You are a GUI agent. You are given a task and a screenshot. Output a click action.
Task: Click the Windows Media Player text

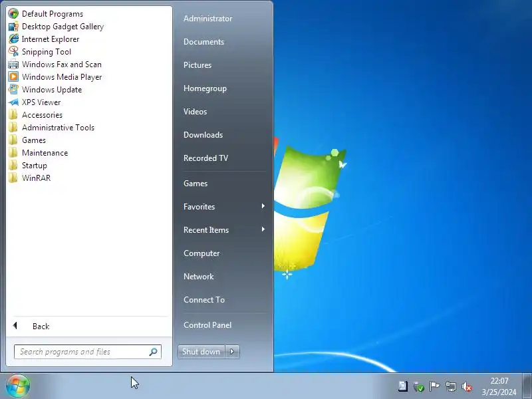62,77
